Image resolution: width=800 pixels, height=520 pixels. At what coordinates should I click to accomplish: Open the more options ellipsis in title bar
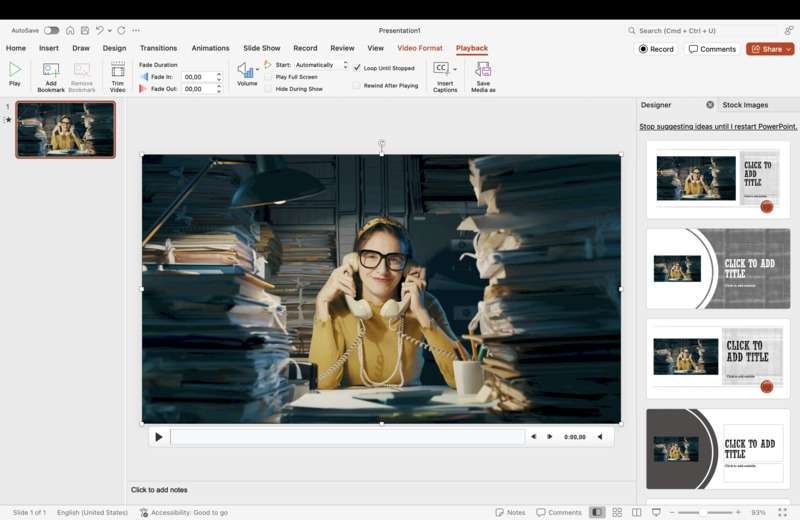click(136, 31)
